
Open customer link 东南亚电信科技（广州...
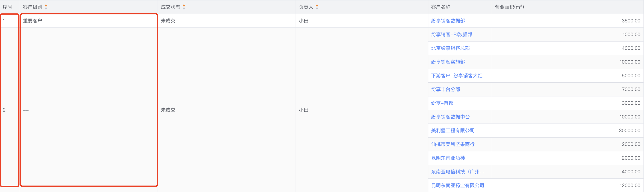click(x=458, y=172)
